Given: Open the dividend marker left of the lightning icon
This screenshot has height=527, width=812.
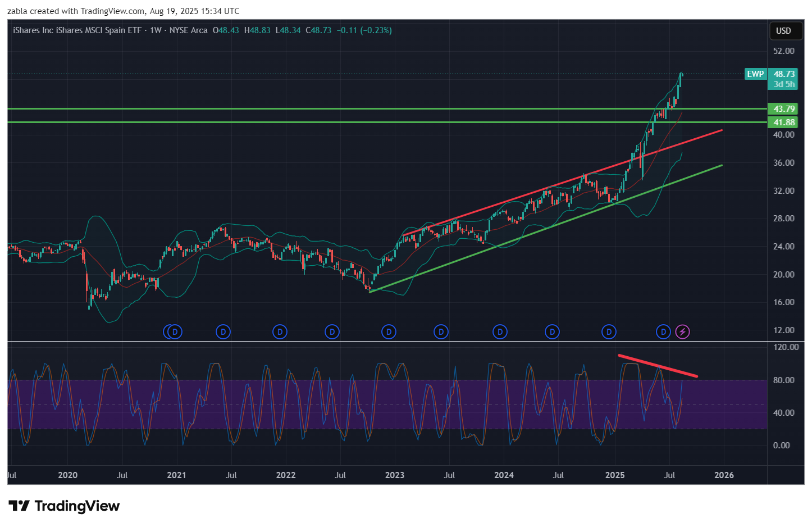Looking at the screenshot, I should (x=663, y=332).
